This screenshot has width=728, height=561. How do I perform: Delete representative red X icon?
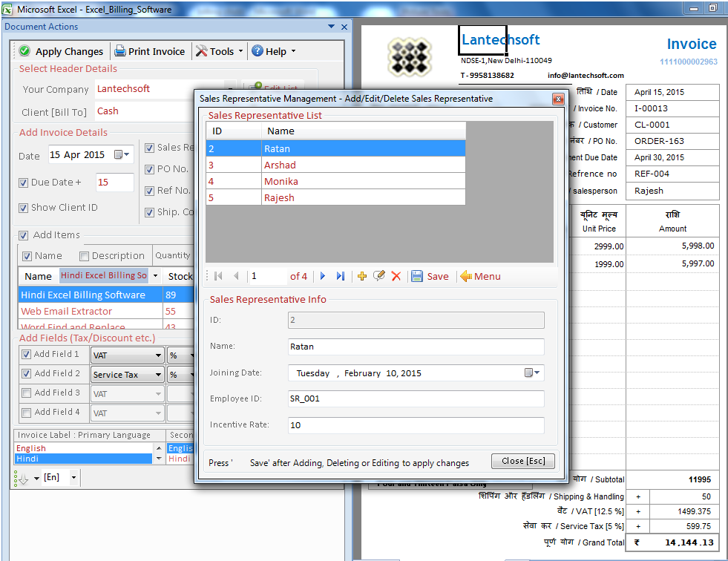(396, 276)
